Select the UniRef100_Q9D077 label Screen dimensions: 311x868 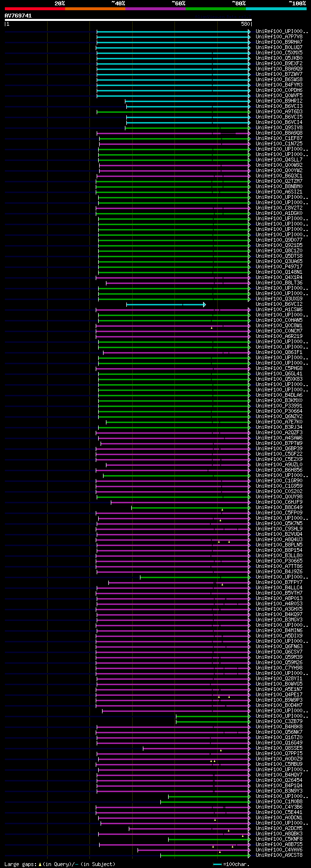[279, 240]
